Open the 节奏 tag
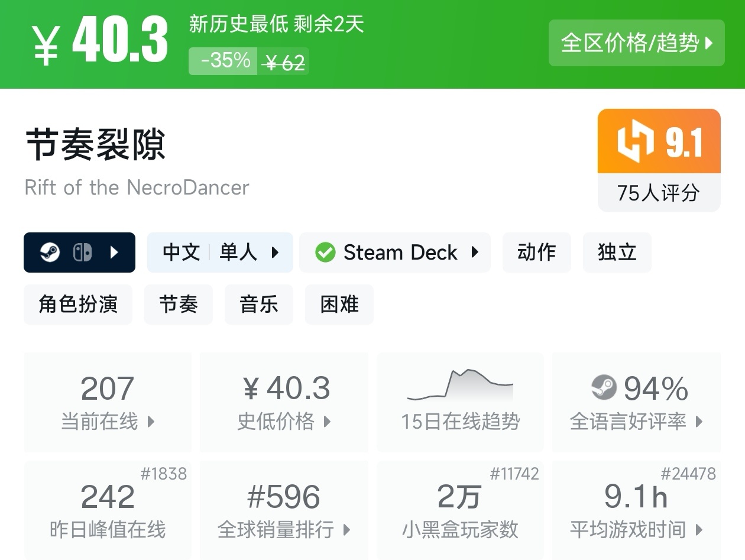This screenshot has width=745, height=560. pyautogui.click(x=178, y=305)
